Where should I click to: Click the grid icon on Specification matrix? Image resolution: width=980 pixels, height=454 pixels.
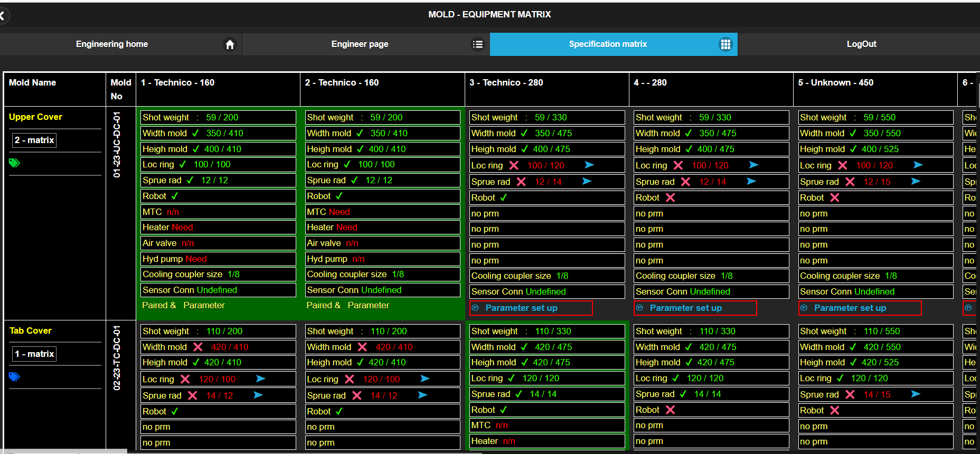(726, 44)
